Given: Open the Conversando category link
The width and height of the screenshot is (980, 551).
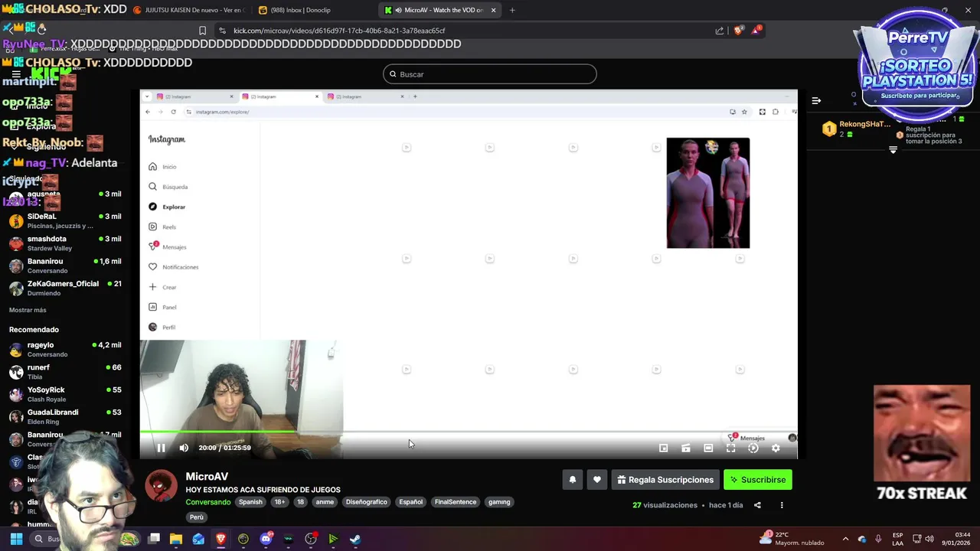Looking at the screenshot, I should point(207,502).
